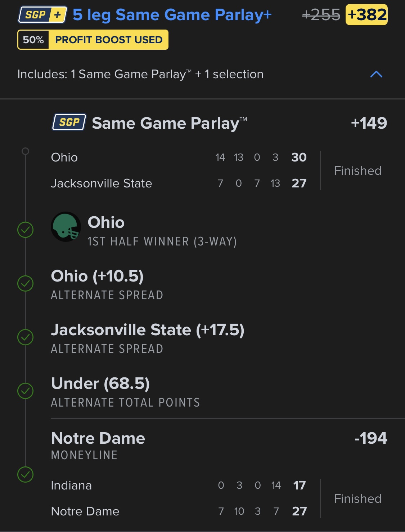Click the Ohio green helmet icon

click(x=66, y=227)
